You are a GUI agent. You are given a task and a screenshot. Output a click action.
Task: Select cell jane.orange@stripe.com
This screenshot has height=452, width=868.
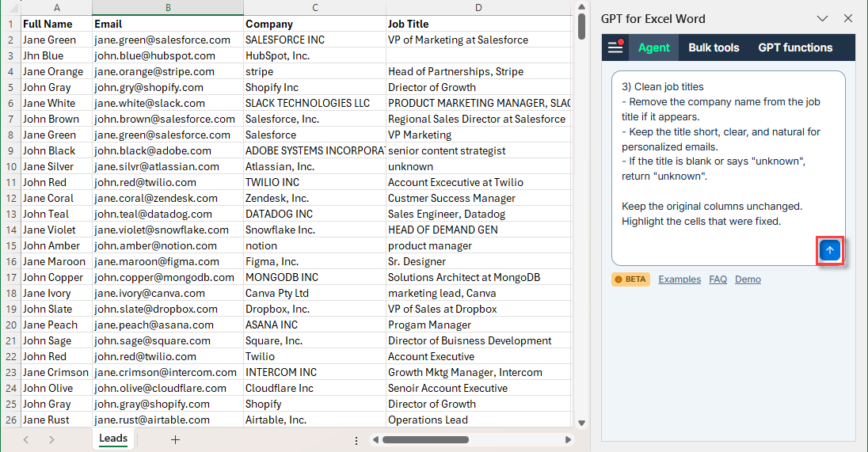[168, 71]
